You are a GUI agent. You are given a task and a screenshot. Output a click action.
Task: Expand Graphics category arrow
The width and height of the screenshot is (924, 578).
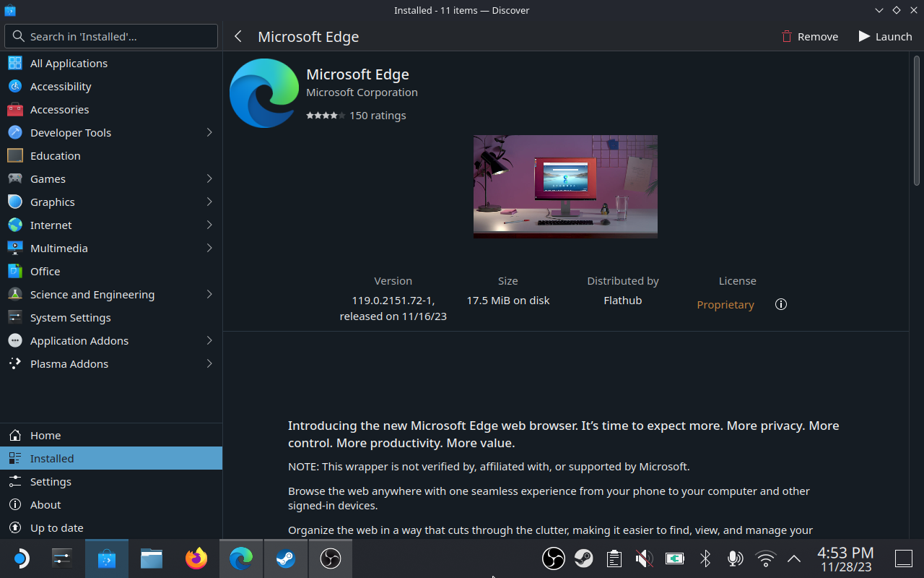209,202
